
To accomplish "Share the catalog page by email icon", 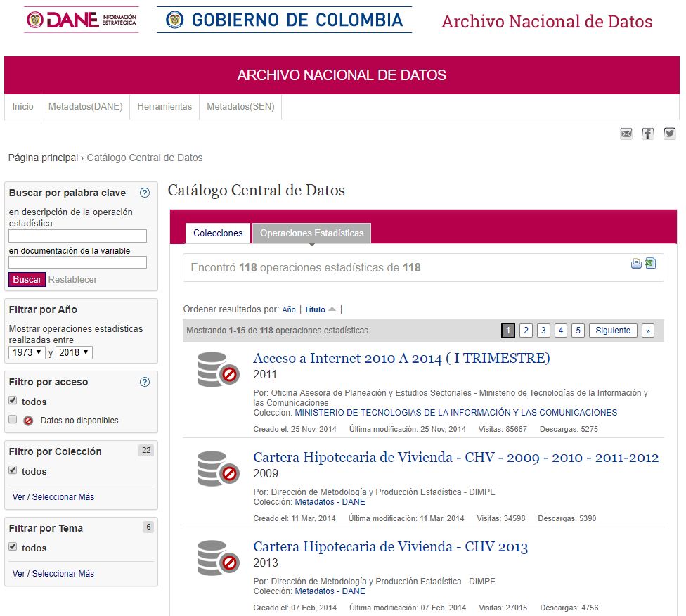I will 626,134.
